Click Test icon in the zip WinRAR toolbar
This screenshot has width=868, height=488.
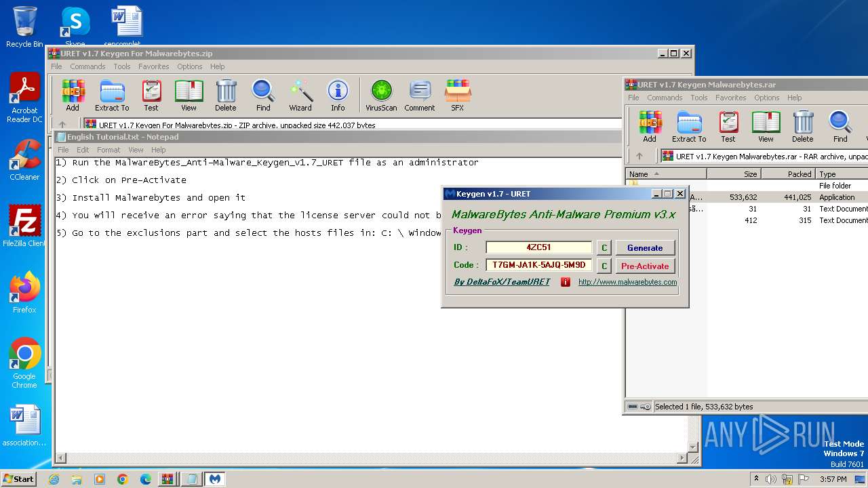tap(151, 96)
